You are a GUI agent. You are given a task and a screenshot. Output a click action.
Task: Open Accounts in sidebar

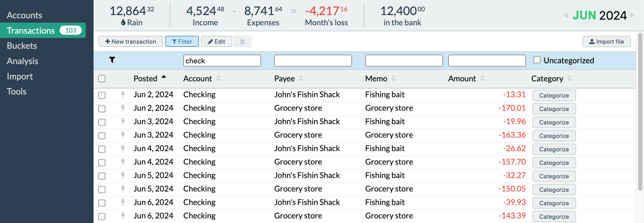click(25, 15)
